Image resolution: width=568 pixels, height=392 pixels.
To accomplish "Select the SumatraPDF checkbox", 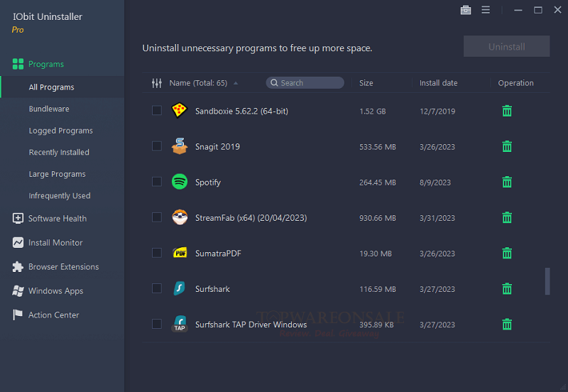I will [157, 253].
